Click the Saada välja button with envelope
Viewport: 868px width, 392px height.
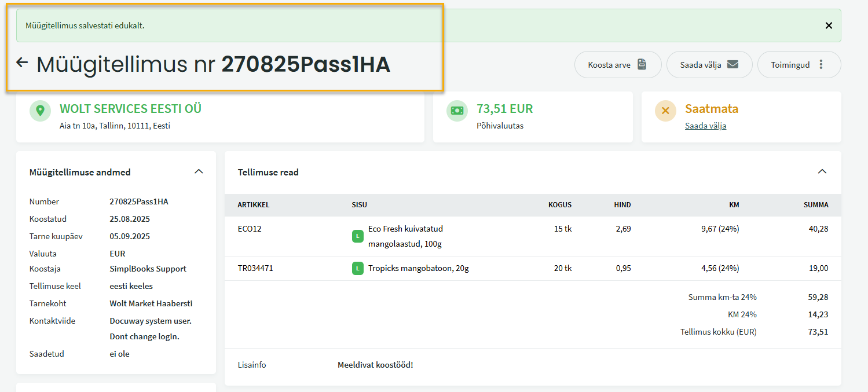(709, 65)
